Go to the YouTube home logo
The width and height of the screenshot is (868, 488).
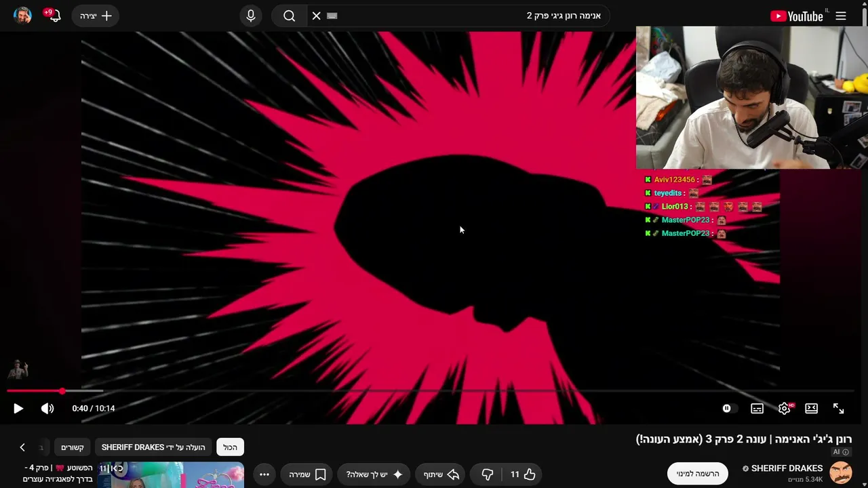(x=797, y=16)
